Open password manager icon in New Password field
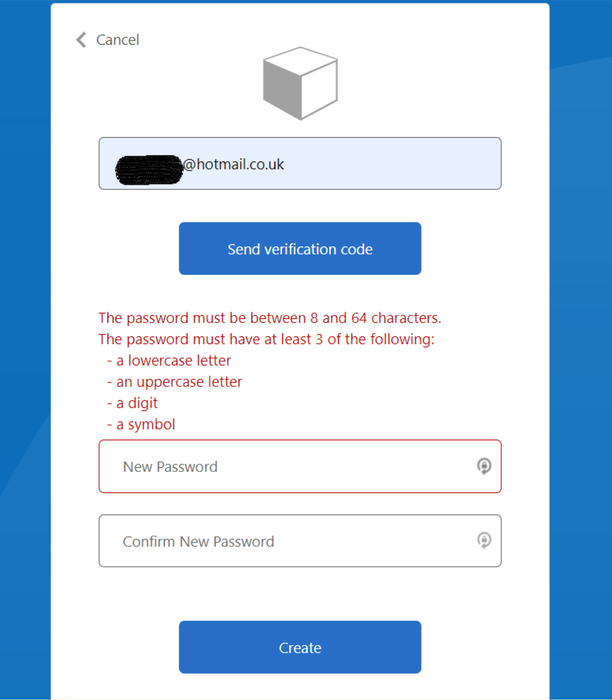The height and width of the screenshot is (700, 612). coord(484,466)
